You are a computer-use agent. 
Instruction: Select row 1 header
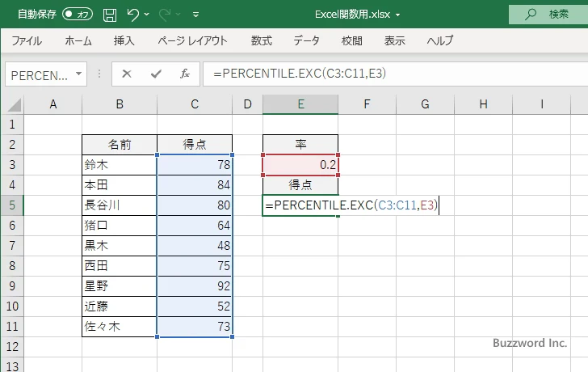coord(12,125)
